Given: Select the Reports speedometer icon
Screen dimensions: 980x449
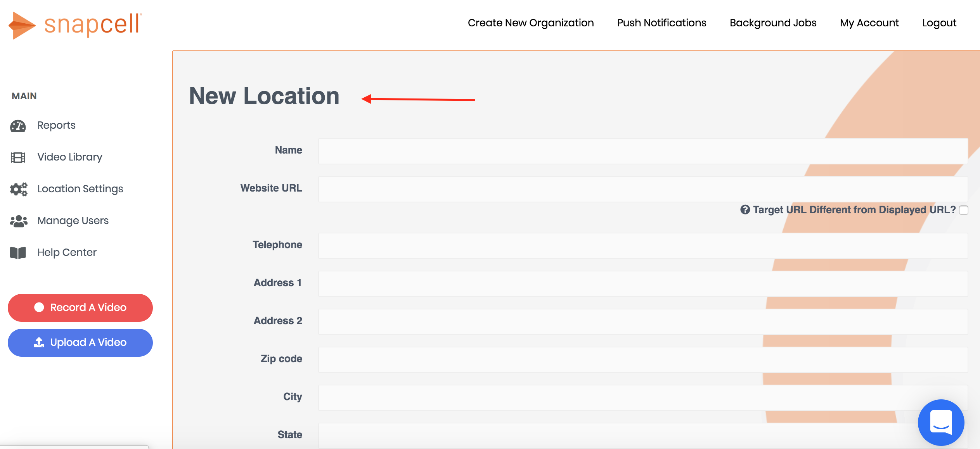Looking at the screenshot, I should tap(18, 125).
